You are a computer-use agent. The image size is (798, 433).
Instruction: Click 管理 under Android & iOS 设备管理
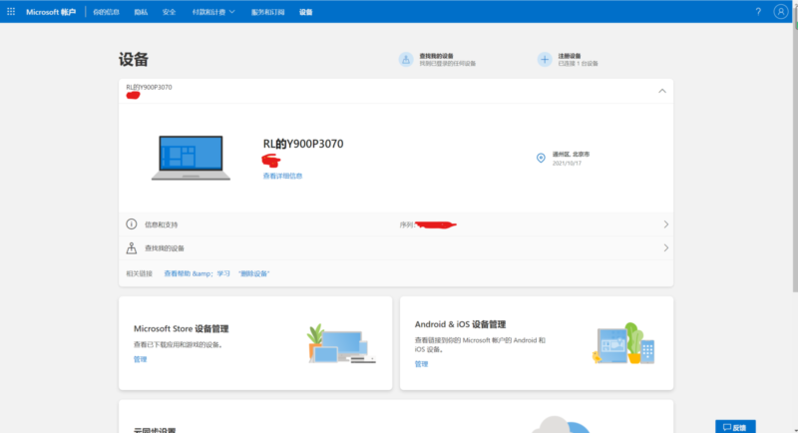[421, 364]
